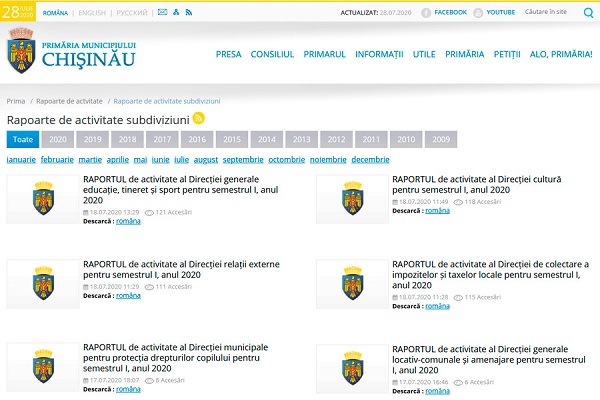This screenshot has width=600, height=400.
Task: Filter by month noiembrie
Action: click(x=328, y=160)
